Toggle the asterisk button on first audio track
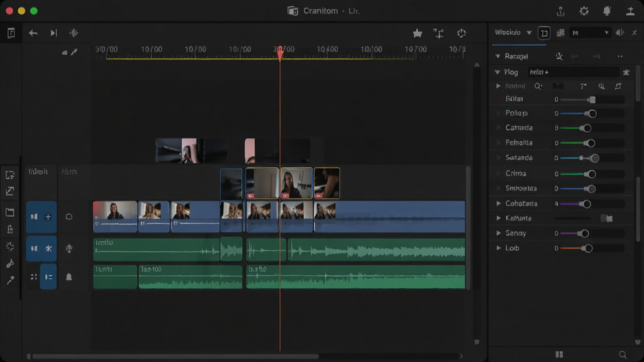The height and width of the screenshot is (362, 644). [x=48, y=248]
